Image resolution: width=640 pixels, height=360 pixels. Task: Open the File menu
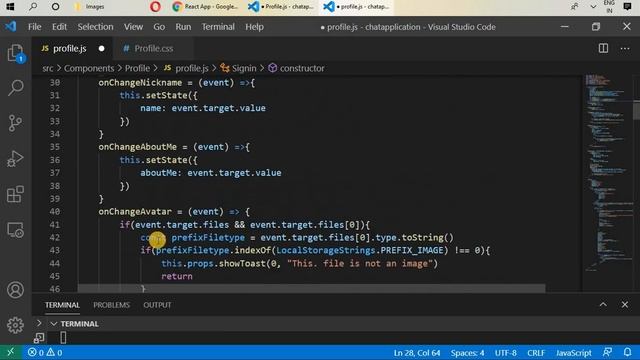[35, 27]
